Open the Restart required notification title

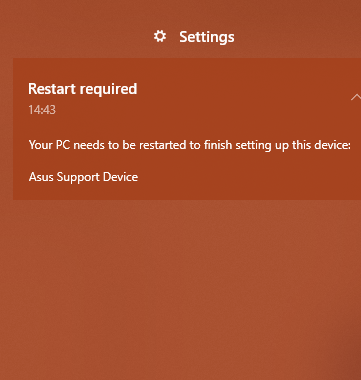[83, 89]
